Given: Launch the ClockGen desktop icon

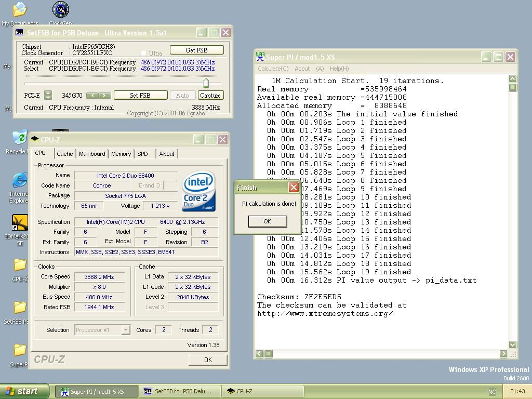Looking at the screenshot, I should click(61, 9).
